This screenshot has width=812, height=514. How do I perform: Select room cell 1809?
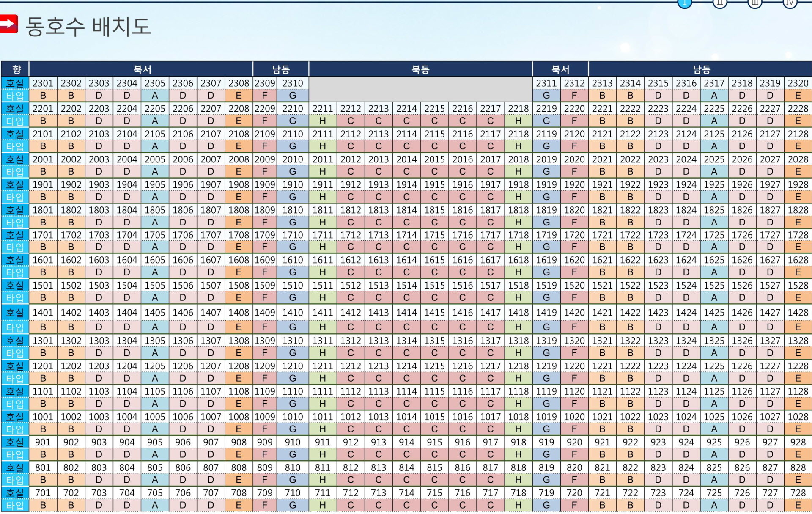265,210
